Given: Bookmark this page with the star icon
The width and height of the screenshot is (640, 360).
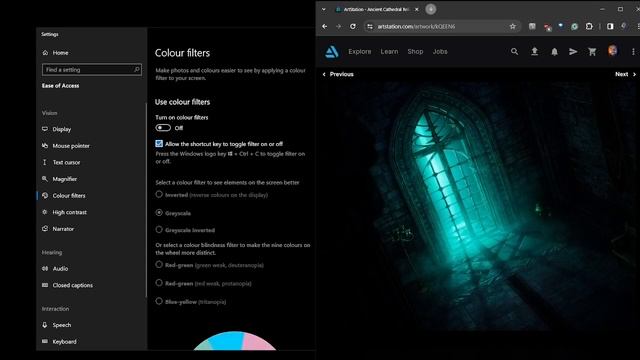Looking at the screenshot, I should (x=513, y=26).
